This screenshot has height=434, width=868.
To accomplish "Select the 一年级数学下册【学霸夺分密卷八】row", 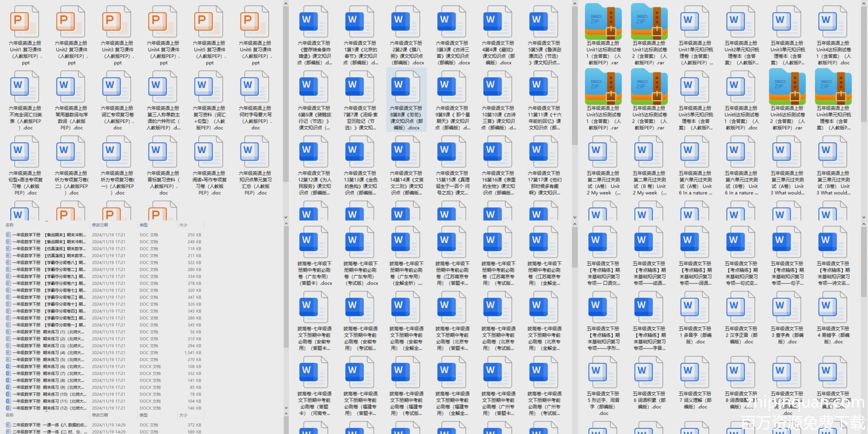I will pos(104,263).
